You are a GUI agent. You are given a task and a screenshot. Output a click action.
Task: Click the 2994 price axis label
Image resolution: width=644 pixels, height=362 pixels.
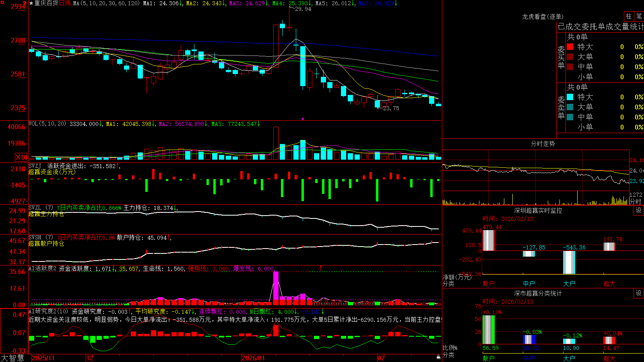[18, 6]
